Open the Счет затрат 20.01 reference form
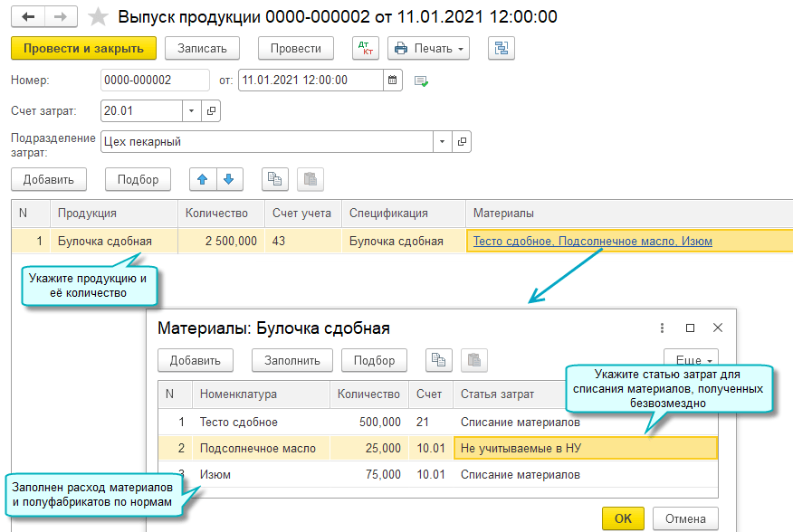793x532 pixels. (x=211, y=110)
